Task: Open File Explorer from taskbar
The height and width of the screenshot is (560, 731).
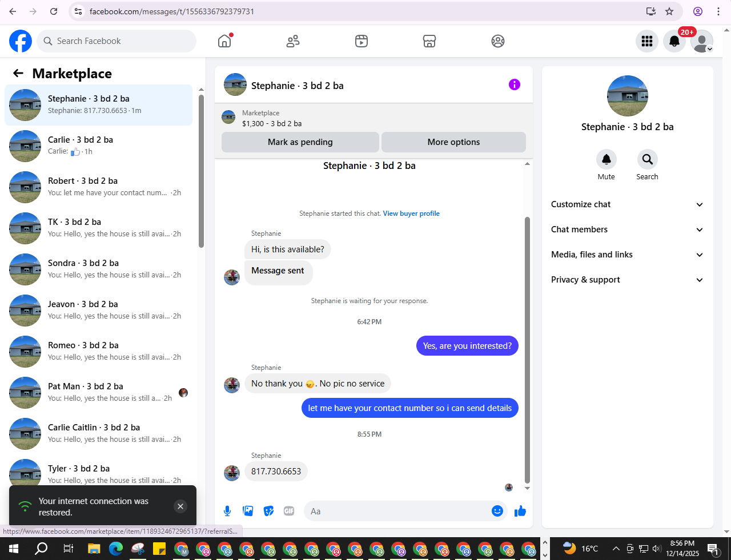Action: tap(94, 549)
